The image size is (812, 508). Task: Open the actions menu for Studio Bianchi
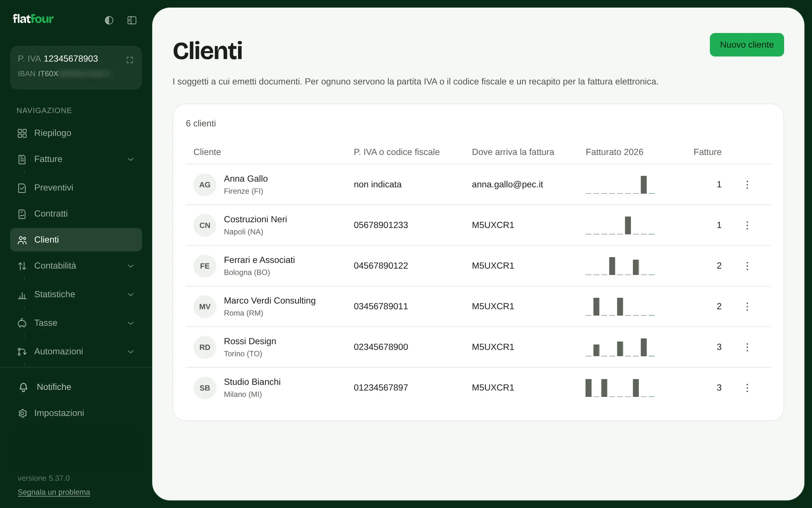coord(747,388)
